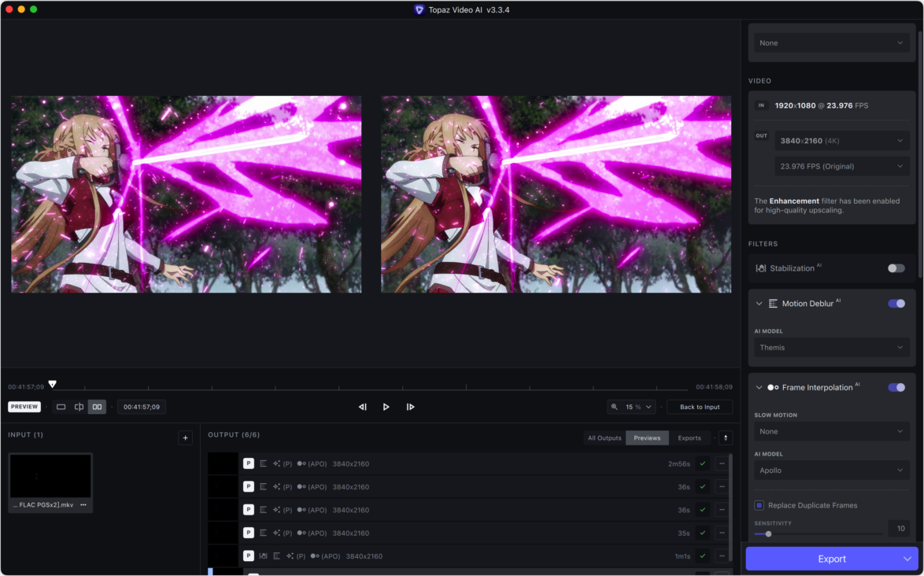
Task: Click the P badge on the 1m1s output
Action: pyautogui.click(x=249, y=556)
